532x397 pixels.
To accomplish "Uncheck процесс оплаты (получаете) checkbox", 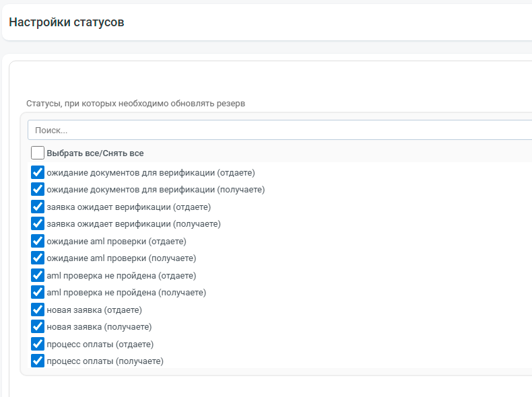I will point(37,361).
